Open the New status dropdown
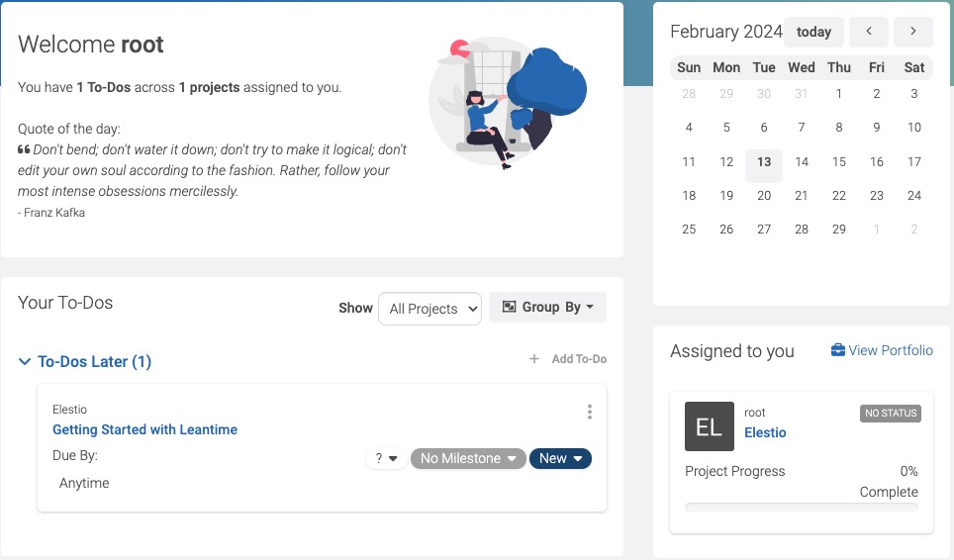 coord(560,458)
